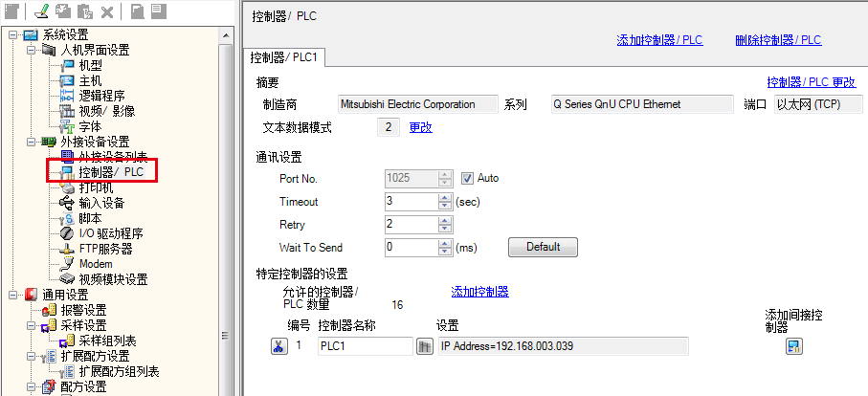Select Modem in the tree
The image size is (868, 396).
pyautogui.click(x=95, y=264)
